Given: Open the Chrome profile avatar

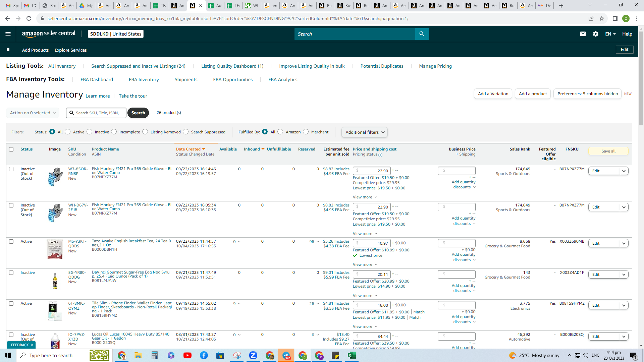Looking at the screenshot, I should pos(626,18).
